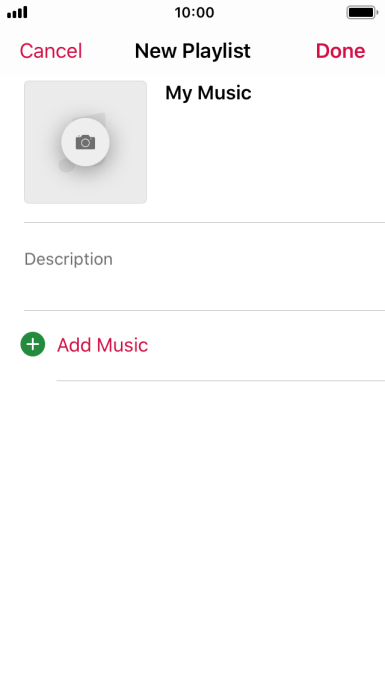This screenshot has width=385, height=684.
Task: Open the Add Music link
Action: (102, 345)
